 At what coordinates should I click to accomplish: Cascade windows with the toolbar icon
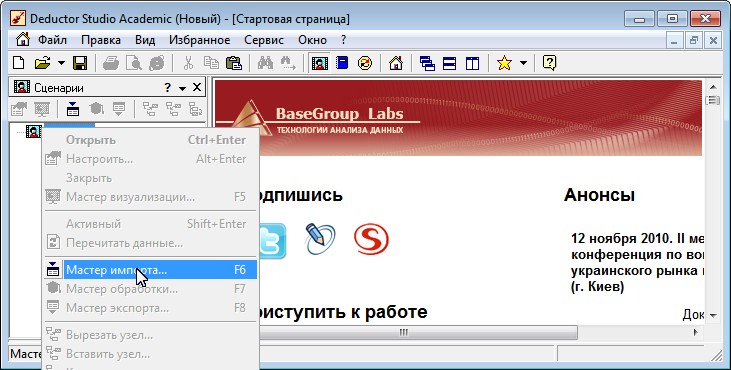427,63
